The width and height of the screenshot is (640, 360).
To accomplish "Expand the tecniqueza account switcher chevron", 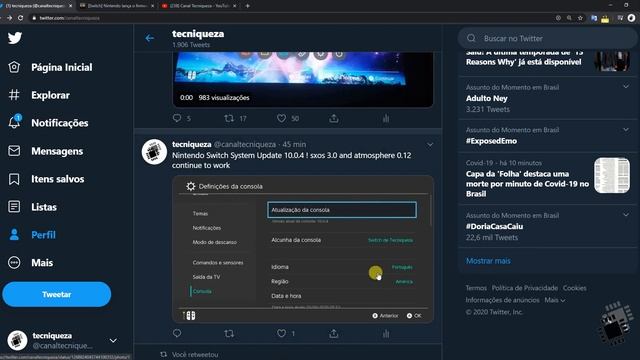I will coord(113,340).
